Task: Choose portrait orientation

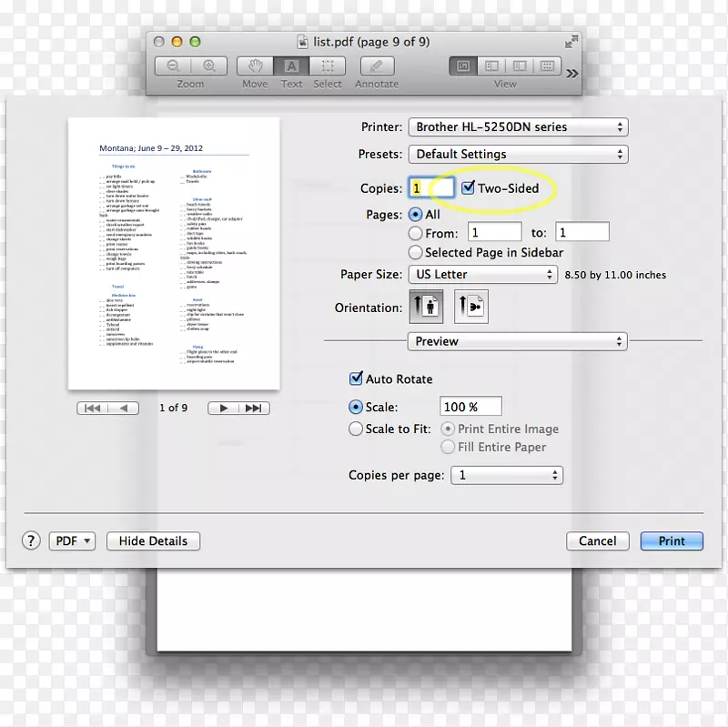Action: (x=425, y=307)
